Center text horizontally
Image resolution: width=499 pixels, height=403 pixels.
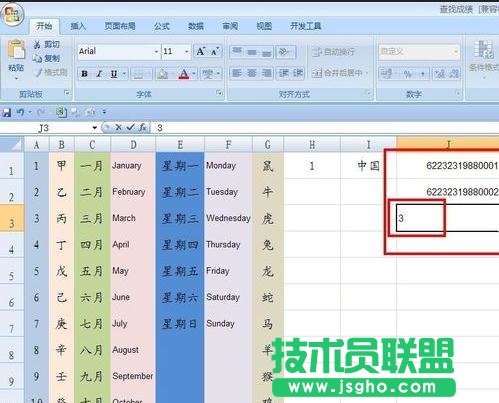tap(252, 73)
